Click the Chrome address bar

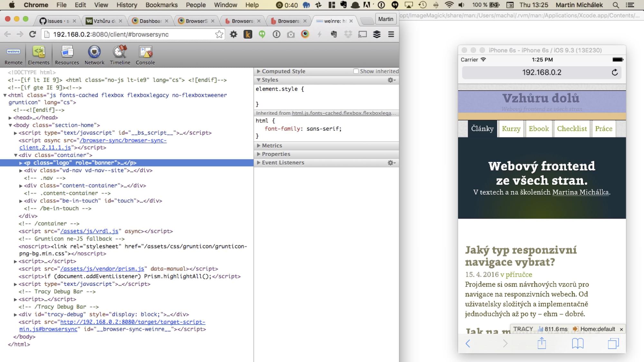click(129, 34)
